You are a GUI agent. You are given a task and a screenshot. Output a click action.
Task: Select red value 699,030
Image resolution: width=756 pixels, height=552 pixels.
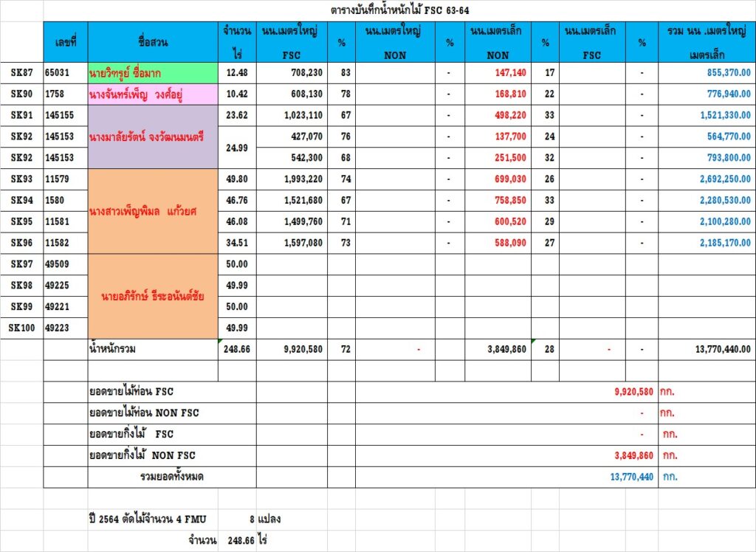coord(498,179)
